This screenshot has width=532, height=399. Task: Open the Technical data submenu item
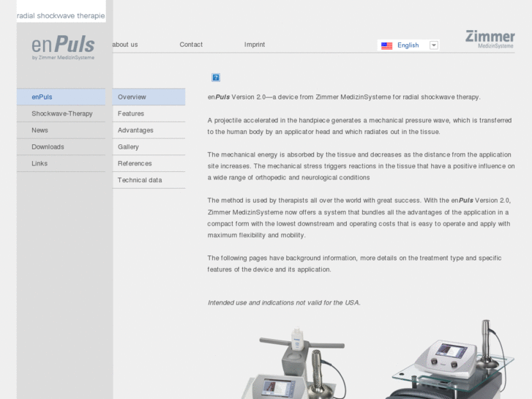pyautogui.click(x=149, y=180)
